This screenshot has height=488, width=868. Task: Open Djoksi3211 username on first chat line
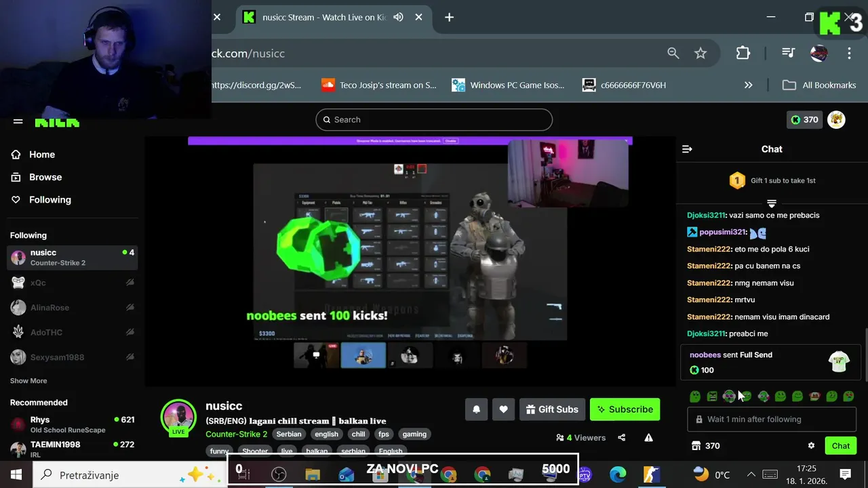coord(706,216)
